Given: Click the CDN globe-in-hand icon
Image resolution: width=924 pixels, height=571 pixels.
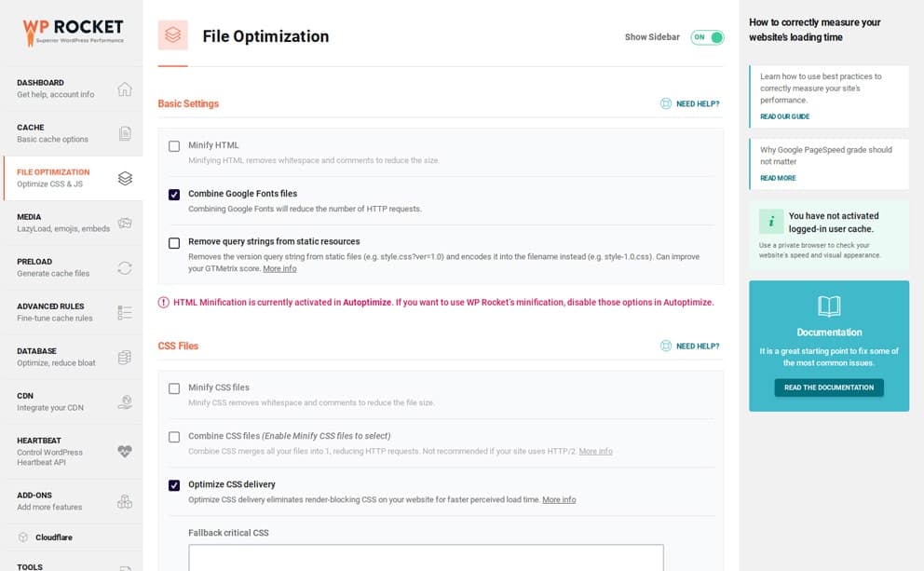Looking at the screenshot, I should pyautogui.click(x=125, y=401).
